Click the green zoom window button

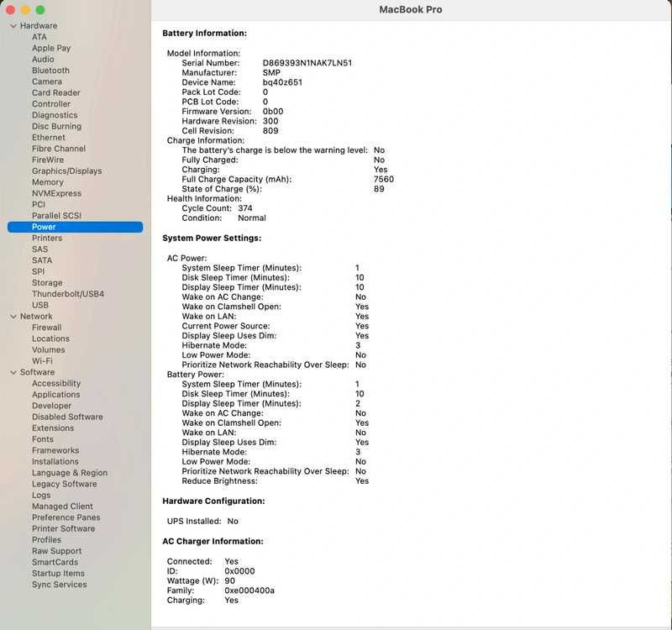pos(40,10)
